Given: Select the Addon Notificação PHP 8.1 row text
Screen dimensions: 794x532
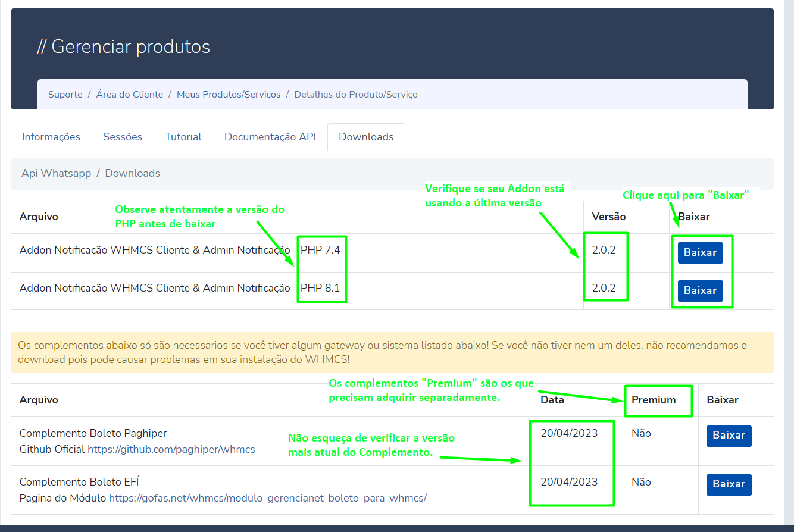Looking at the screenshot, I should point(180,288).
